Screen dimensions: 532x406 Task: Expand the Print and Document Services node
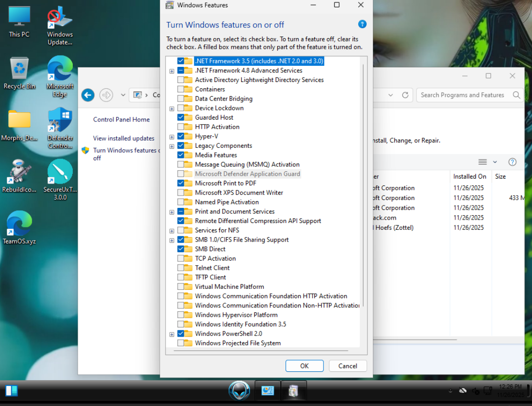(x=172, y=212)
